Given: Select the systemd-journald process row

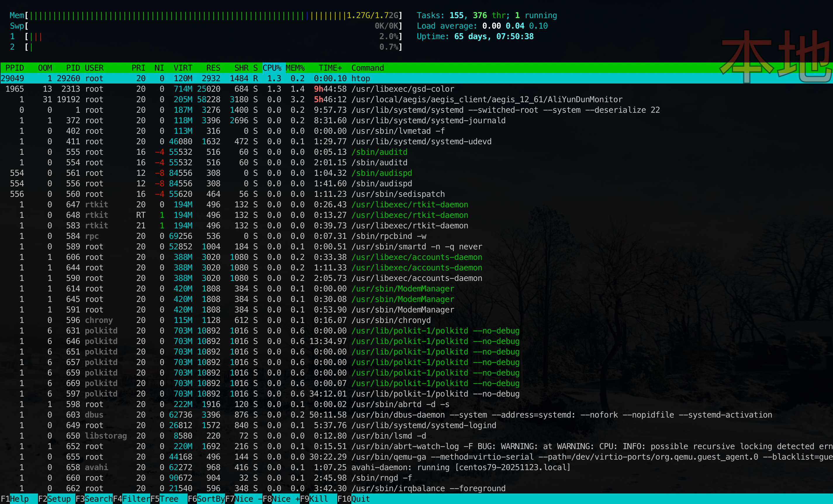Looking at the screenshot, I should pyautogui.click(x=416, y=120).
